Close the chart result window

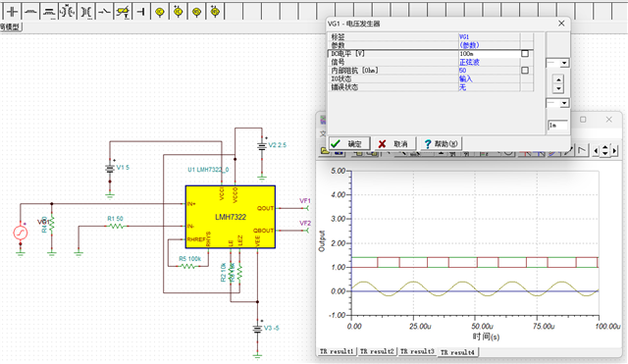608,120
